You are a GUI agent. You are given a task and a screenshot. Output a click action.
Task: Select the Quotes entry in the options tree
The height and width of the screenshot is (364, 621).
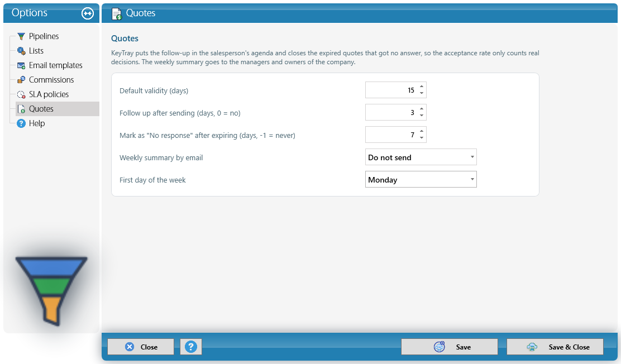tap(58, 109)
